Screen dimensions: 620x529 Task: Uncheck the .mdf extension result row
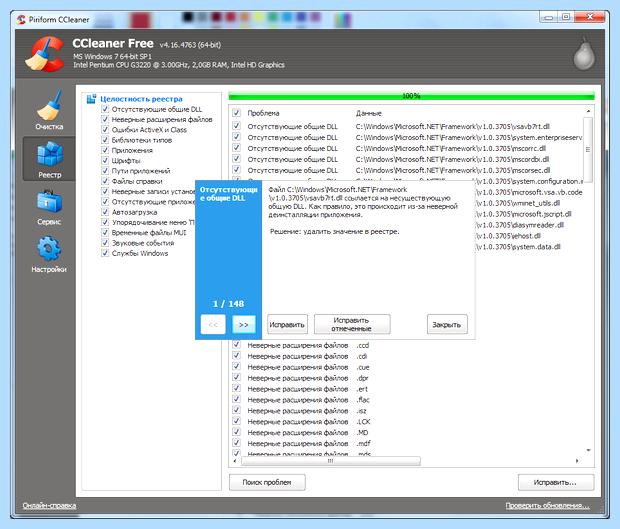point(236,443)
